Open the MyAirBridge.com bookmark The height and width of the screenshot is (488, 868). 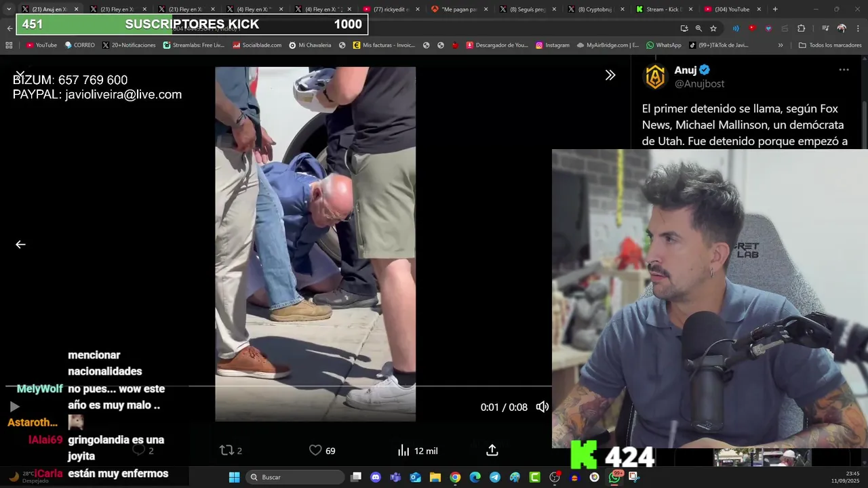(x=608, y=45)
